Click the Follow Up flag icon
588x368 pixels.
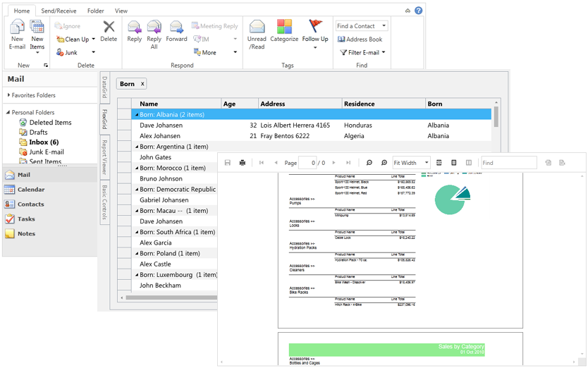315,26
